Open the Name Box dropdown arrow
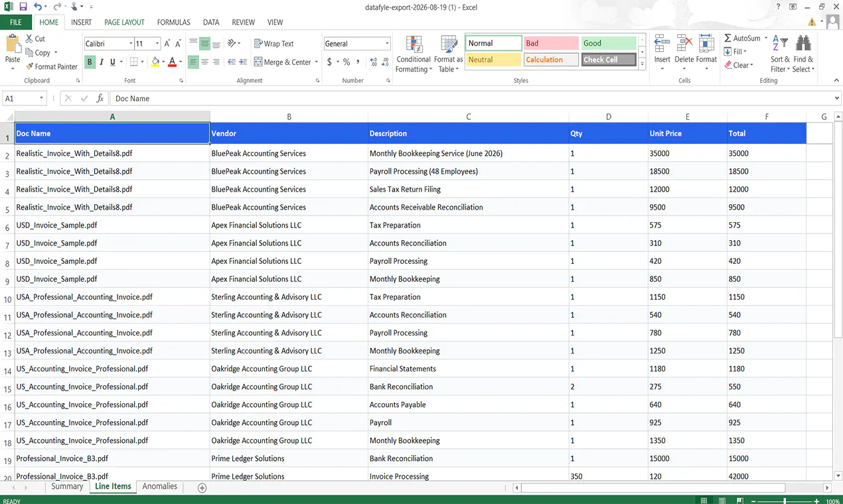Image resolution: width=843 pixels, height=504 pixels. click(41, 98)
